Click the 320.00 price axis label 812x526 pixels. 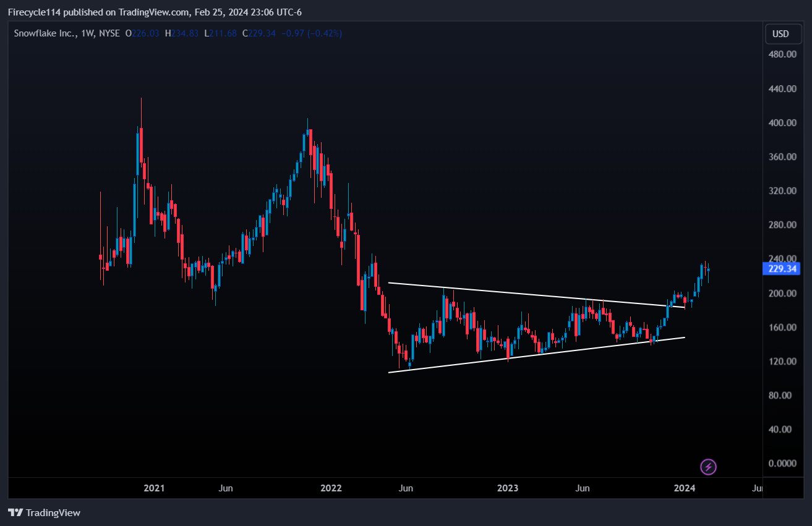[x=781, y=191]
